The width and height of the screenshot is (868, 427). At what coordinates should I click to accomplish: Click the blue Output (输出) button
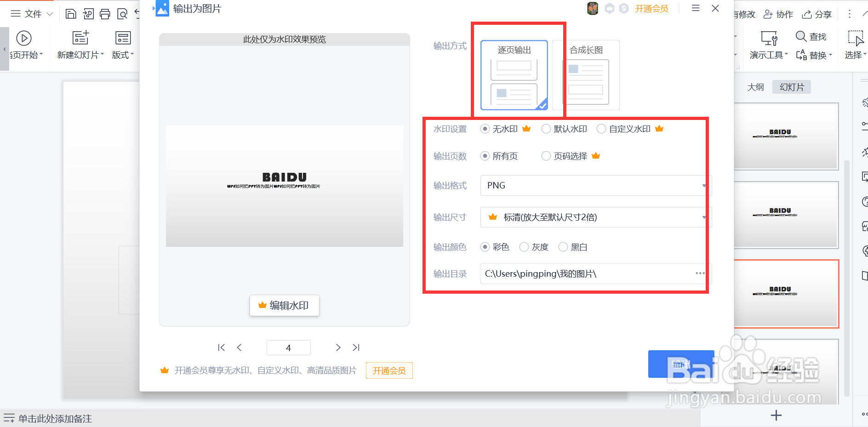tap(681, 364)
